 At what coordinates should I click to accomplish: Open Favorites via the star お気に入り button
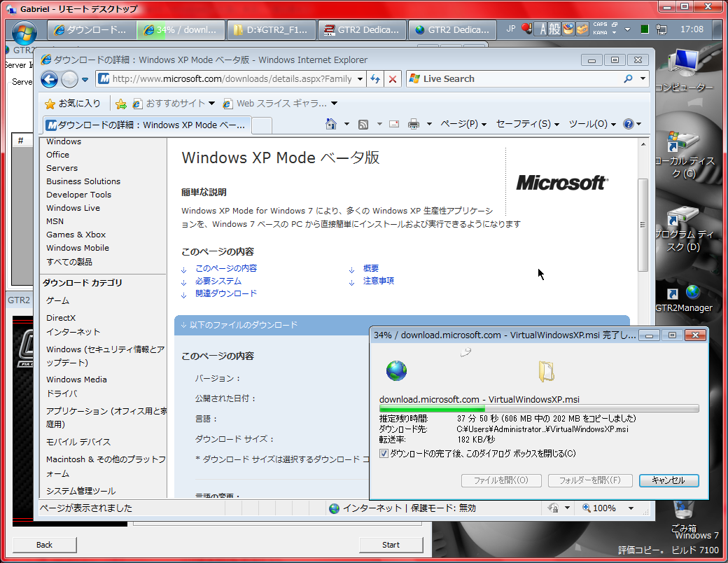[72, 103]
